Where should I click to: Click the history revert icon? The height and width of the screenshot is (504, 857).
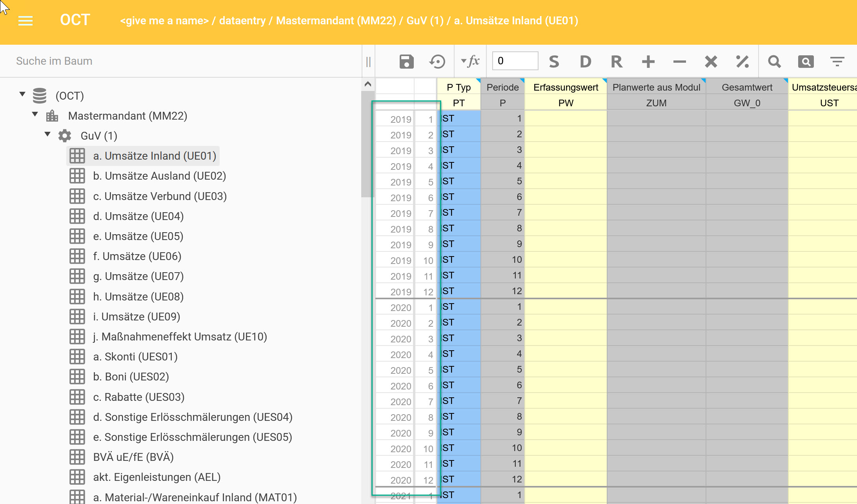click(x=437, y=62)
